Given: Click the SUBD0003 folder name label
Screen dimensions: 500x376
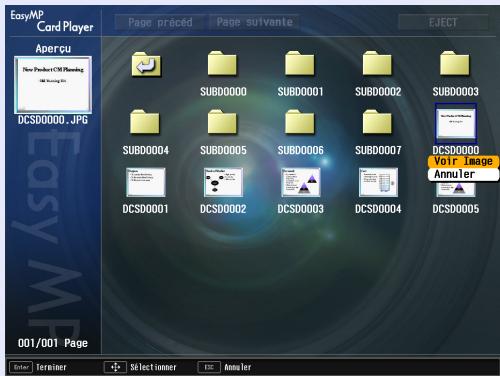Looking at the screenshot, I should 456,92.
